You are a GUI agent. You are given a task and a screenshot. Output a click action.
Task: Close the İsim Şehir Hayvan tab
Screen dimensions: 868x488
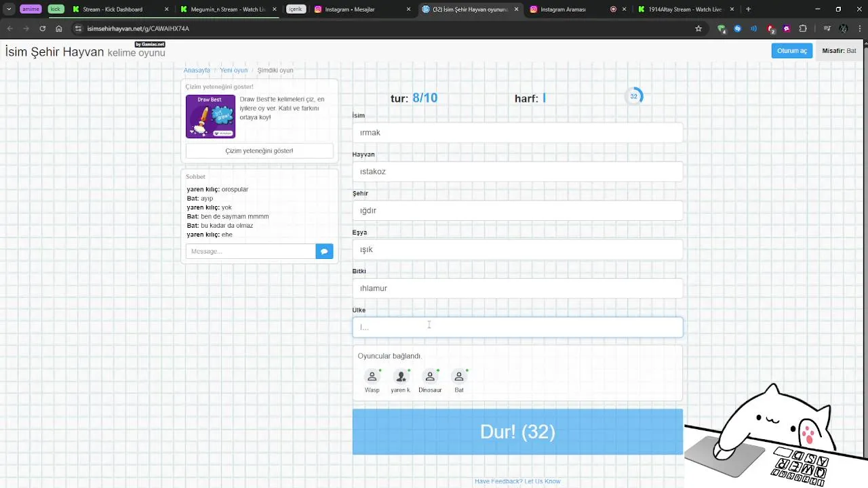point(517,9)
